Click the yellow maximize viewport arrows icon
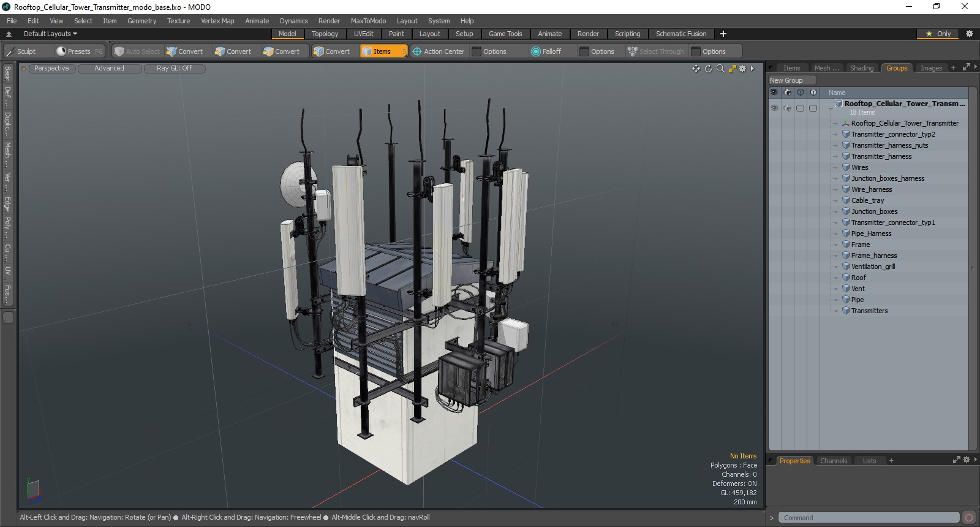The image size is (980, 527). click(732, 69)
